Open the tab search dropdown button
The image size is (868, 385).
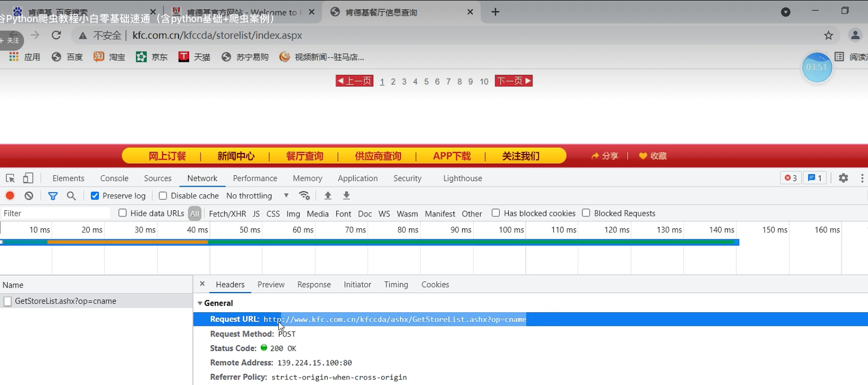point(786,12)
